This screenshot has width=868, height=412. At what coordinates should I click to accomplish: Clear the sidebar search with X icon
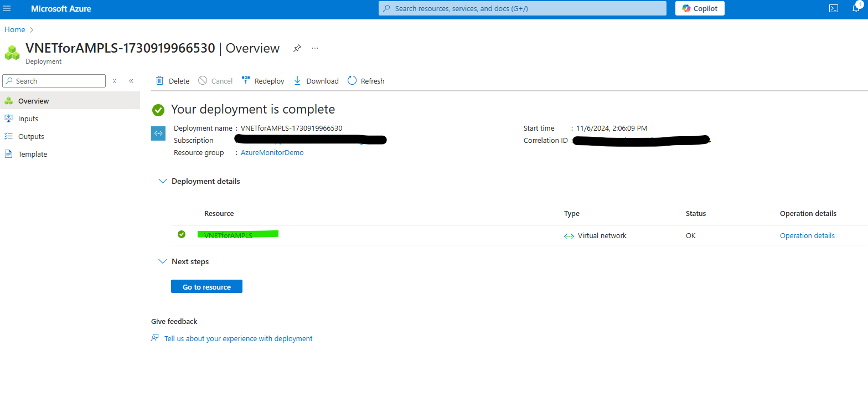[115, 81]
